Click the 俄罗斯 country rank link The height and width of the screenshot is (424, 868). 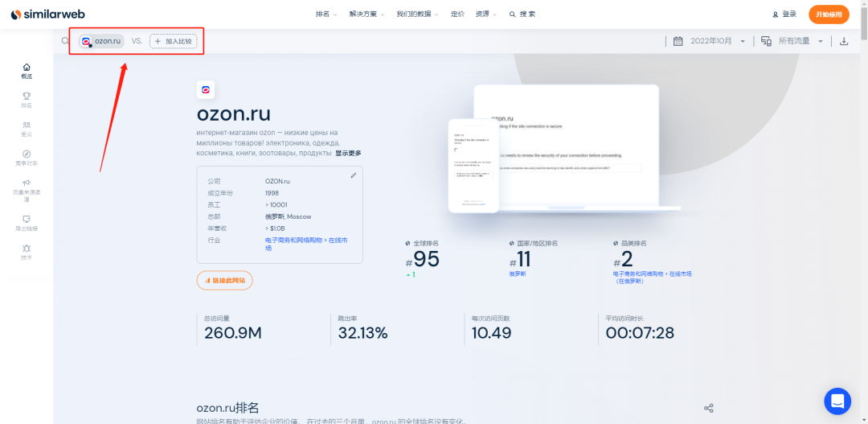(518, 274)
